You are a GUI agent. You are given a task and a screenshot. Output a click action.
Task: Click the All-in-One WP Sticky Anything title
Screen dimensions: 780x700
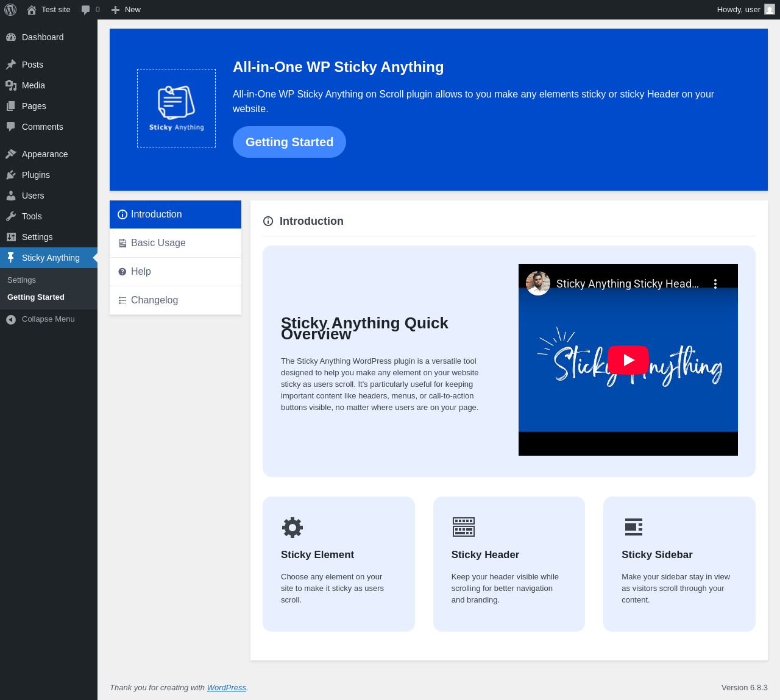pyautogui.click(x=338, y=67)
